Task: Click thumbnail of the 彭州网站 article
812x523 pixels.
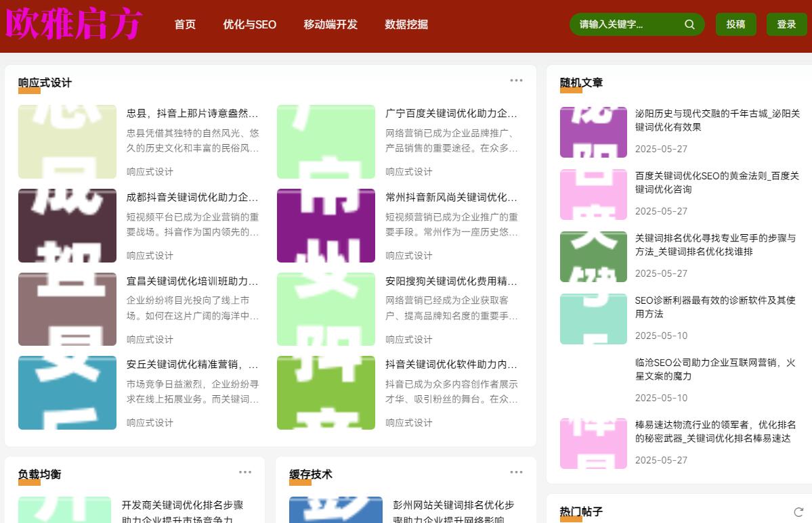Action: (336, 509)
